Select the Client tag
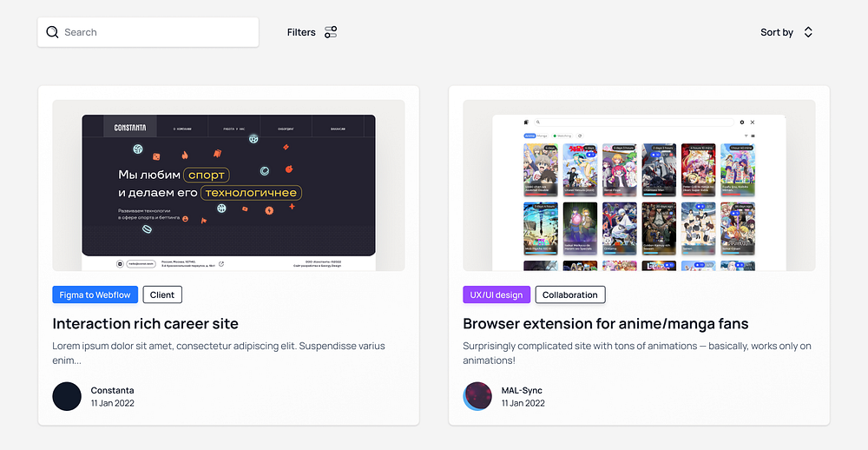 click(x=162, y=294)
